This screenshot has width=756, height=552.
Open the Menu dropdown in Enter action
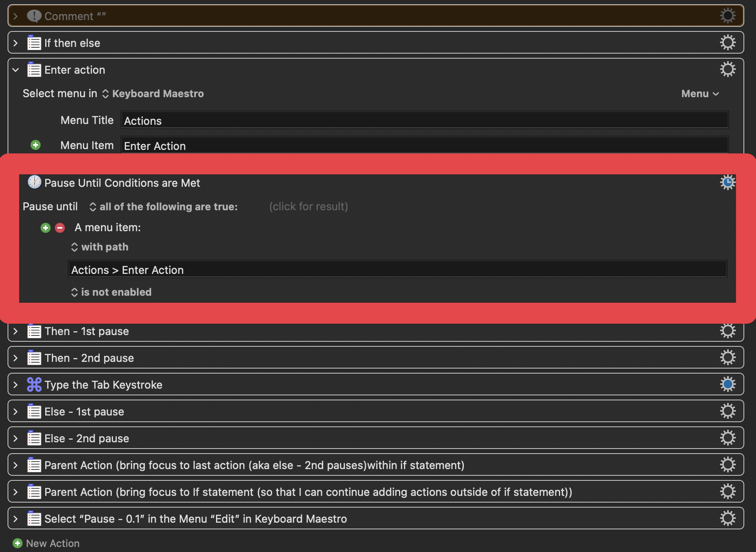(699, 94)
